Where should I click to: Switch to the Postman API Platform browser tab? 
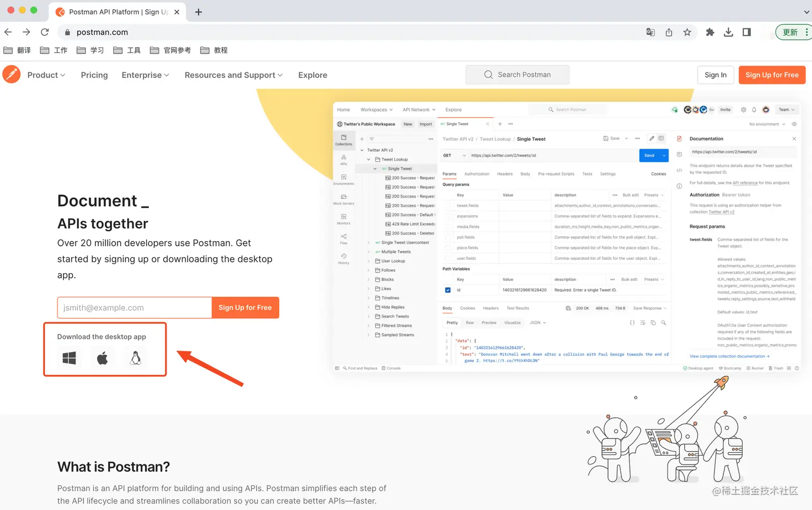(117, 12)
